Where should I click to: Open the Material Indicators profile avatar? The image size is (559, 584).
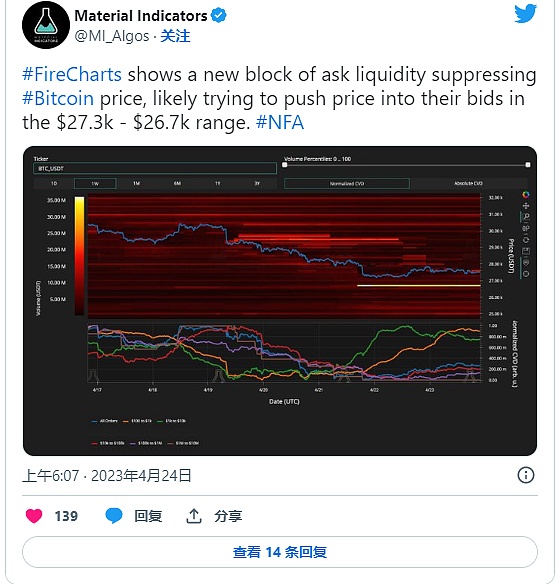[46, 25]
